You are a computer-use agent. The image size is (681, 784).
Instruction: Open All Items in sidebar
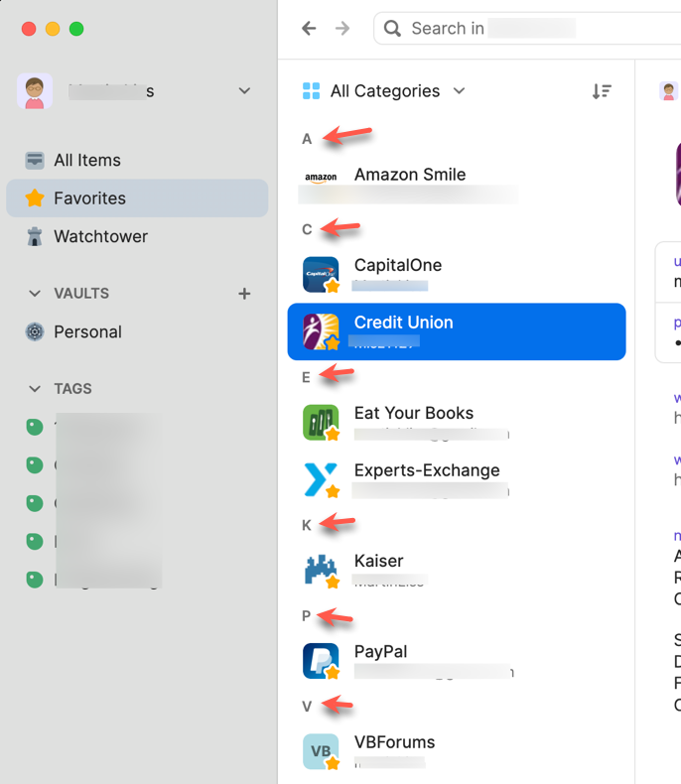coord(87,160)
